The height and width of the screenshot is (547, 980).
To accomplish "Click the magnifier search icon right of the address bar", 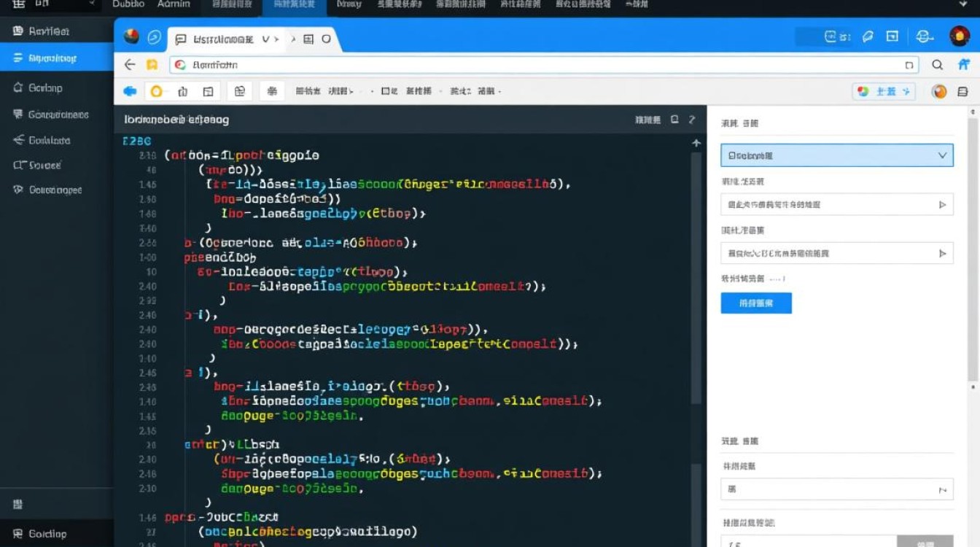I will (x=938, y=65).
